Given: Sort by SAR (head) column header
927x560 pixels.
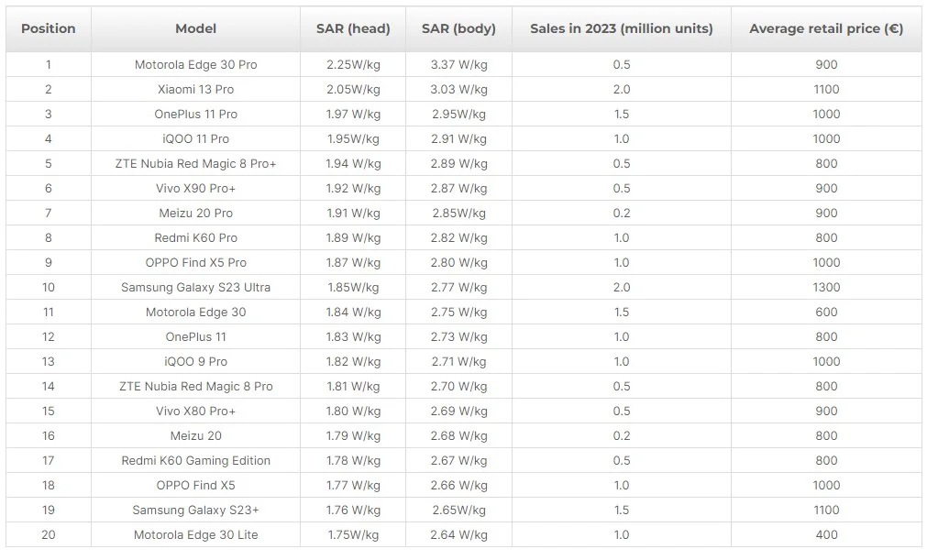Looking at the screenshot, I should [353, 28].
